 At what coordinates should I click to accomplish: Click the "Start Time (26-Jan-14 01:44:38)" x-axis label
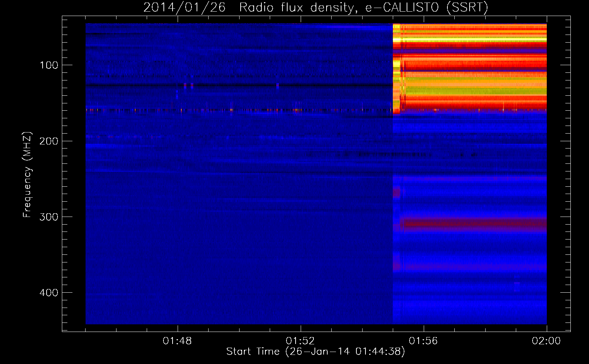click(x=316, y=352)
